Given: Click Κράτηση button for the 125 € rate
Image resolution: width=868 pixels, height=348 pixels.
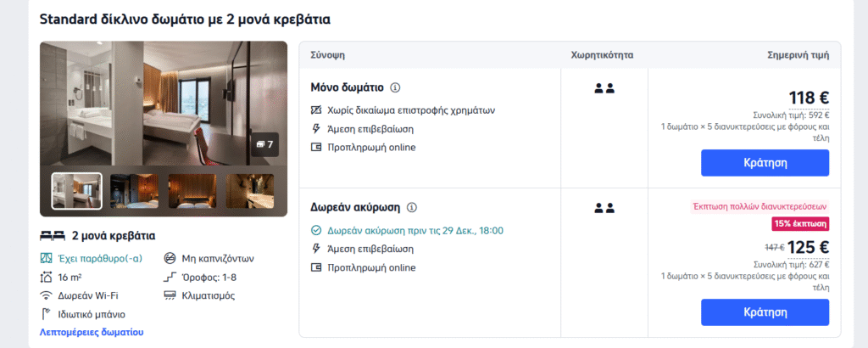Looking at the screenshot, I should coord(765,312).
